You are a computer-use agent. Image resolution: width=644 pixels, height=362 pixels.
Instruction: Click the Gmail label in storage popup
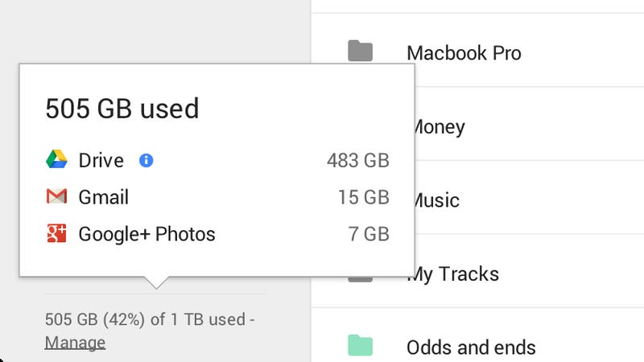click(104, 197)
